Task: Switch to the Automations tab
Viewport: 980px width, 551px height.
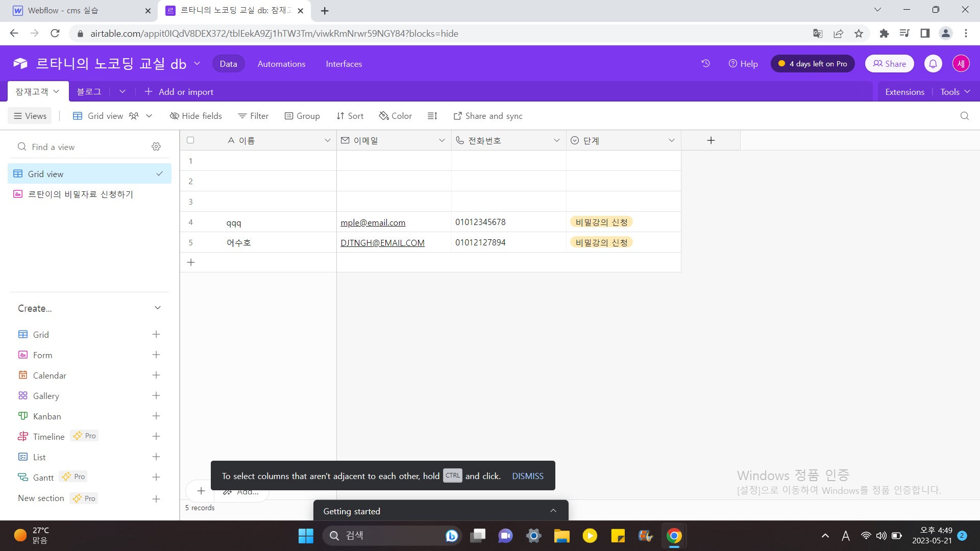Action: point(281,64)
